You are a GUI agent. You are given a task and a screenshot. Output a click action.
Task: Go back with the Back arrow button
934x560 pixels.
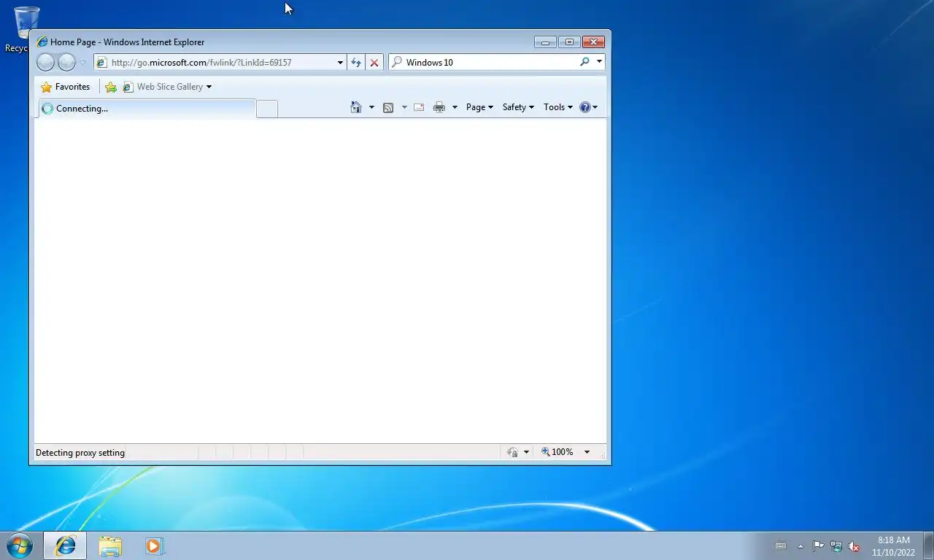(x=45, y=63)
